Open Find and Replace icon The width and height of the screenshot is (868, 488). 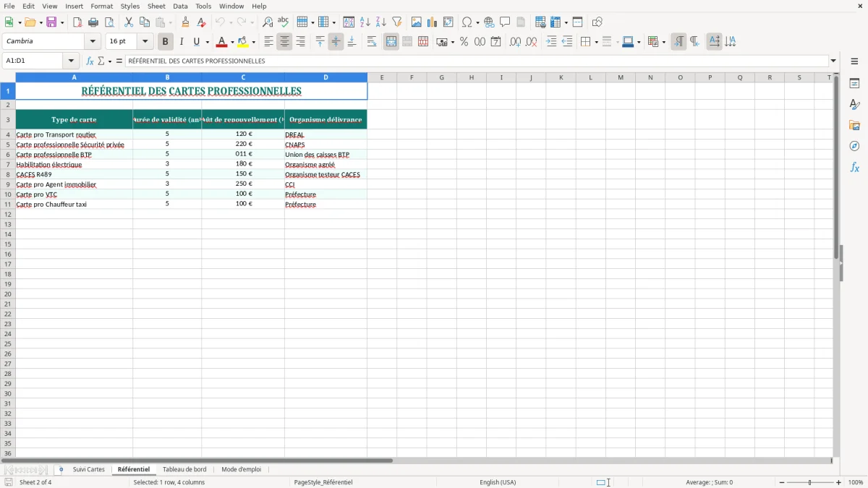click(268, 22)
